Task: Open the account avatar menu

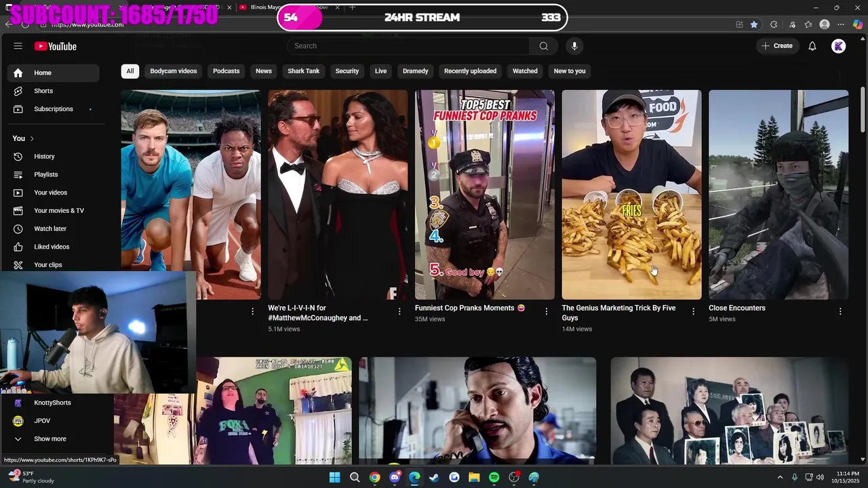Action: 839,46
